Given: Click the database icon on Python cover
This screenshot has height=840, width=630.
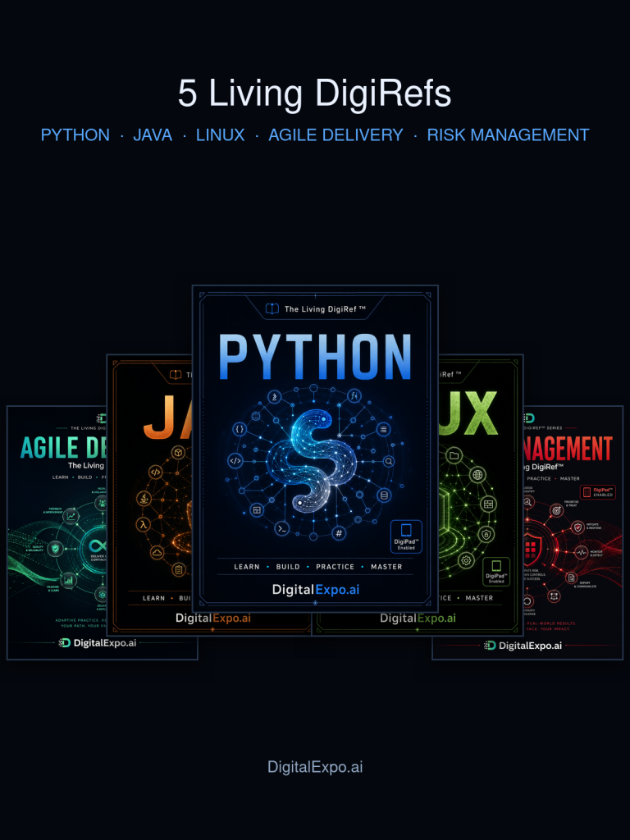Looking at the screenshot, I should point(384,495).
